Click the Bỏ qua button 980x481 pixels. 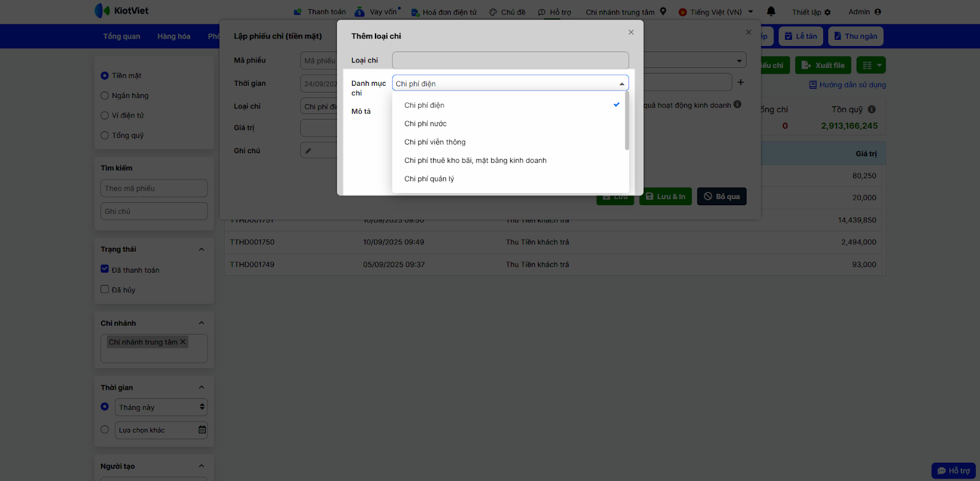click(722, 197)
